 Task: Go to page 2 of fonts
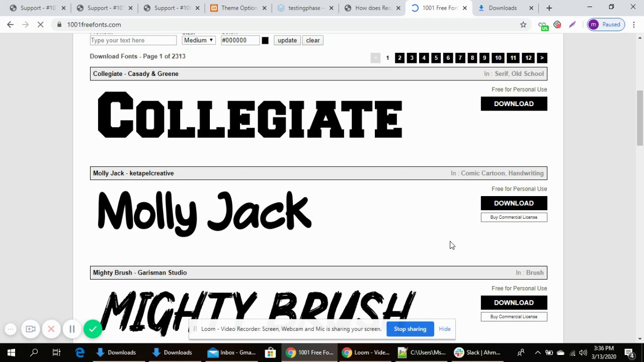[399, 58]
